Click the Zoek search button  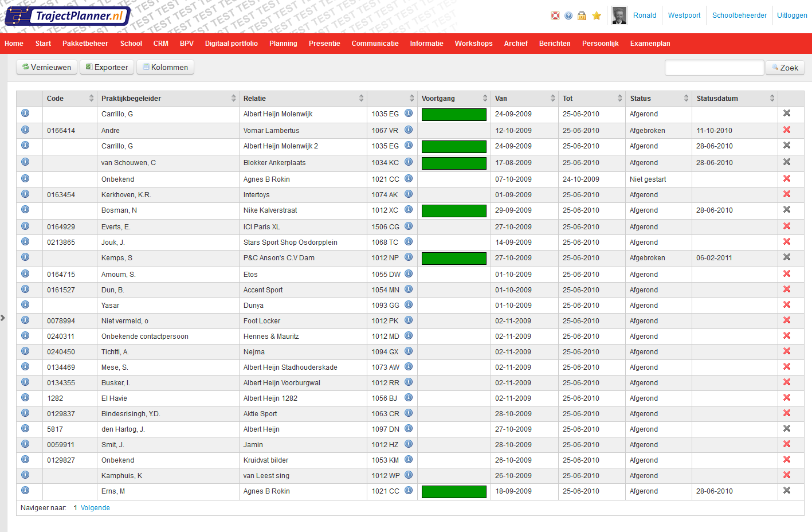(x=785, y=68)
